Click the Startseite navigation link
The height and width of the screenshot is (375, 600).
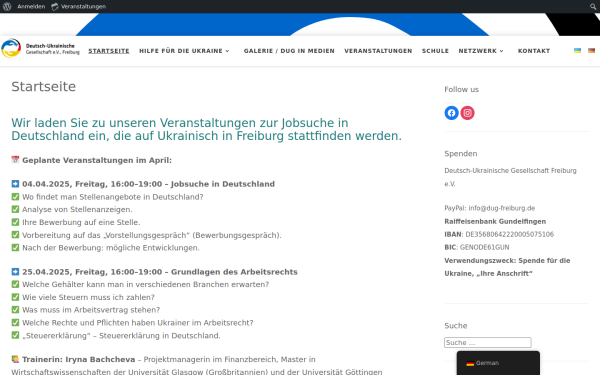(x=109, y=51)
